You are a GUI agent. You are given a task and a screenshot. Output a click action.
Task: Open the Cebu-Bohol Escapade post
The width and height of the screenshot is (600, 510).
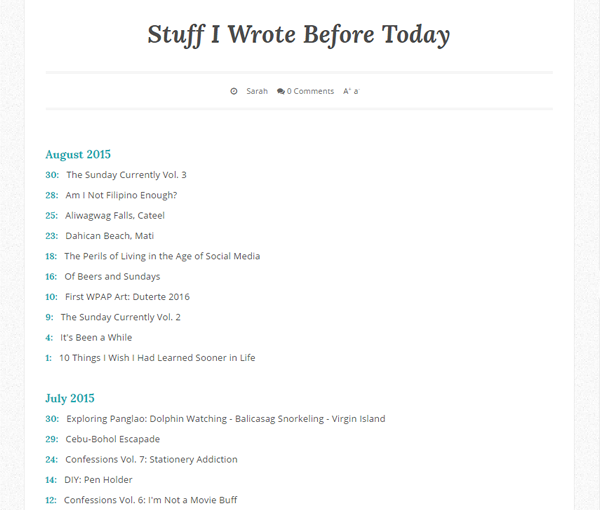pyautogui.click(x=113, y=439)
